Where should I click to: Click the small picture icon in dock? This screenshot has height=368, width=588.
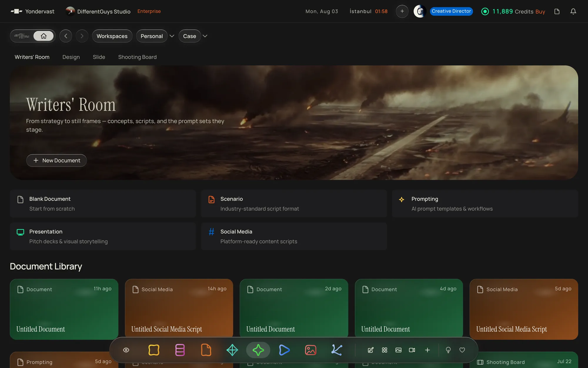pyautogui.click(x=398, y=350)
